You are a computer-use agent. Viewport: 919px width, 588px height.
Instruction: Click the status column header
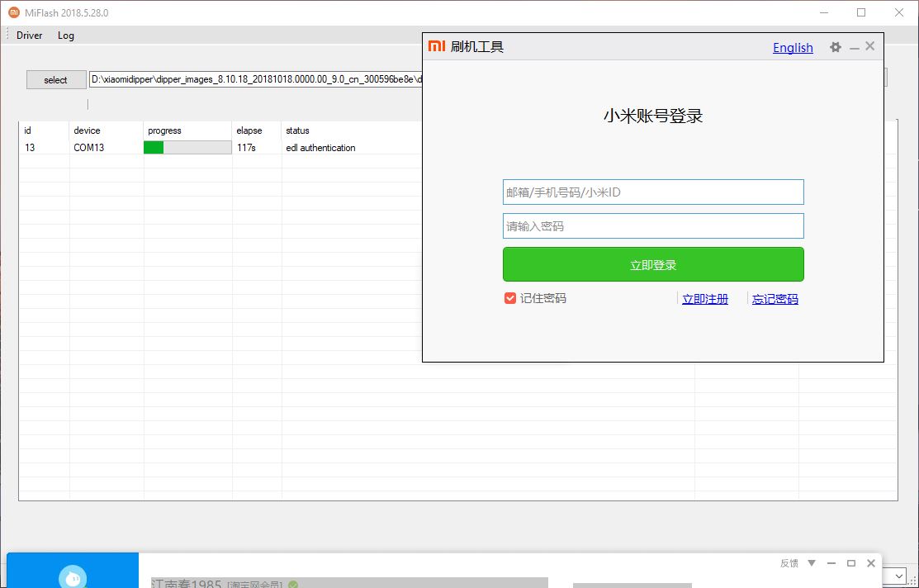pyautogui.click(x=352, y=130)
